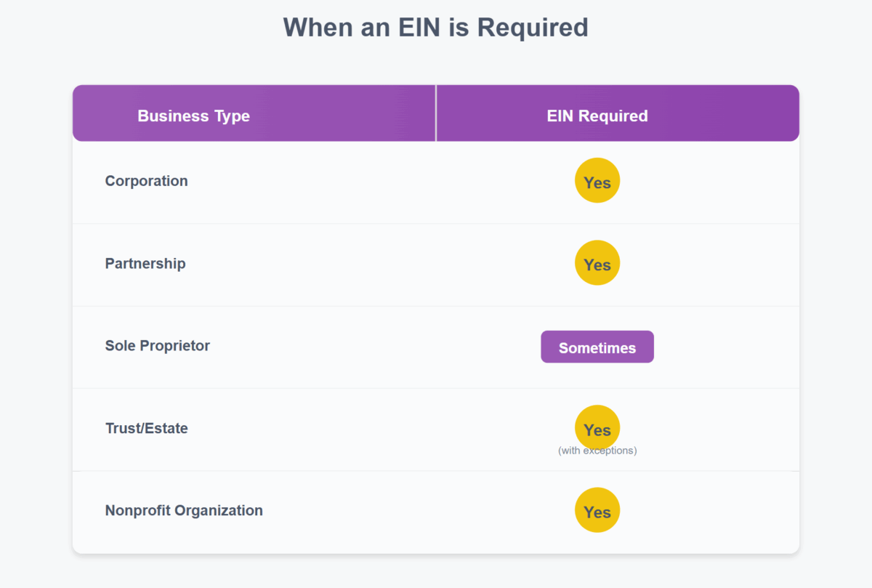Click the Trust/Estate Yes badge
872x588 pixels.
pyautogui.click(x=597, y=428)
